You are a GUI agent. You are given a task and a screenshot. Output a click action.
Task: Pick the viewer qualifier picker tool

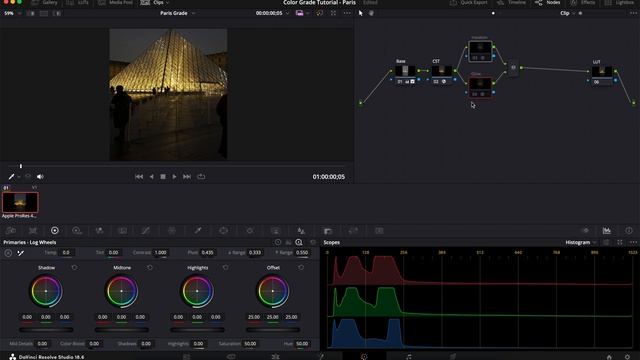coord(11,177)
